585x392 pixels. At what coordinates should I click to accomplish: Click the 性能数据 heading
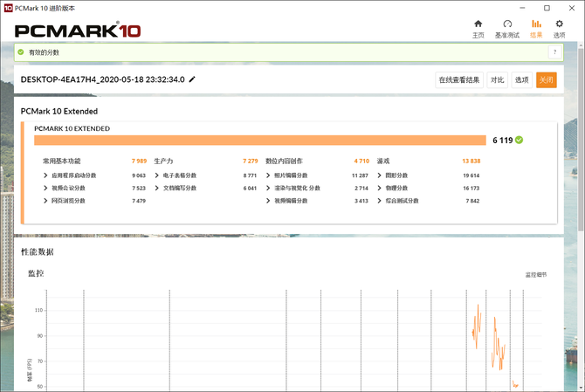coord(38,251)
